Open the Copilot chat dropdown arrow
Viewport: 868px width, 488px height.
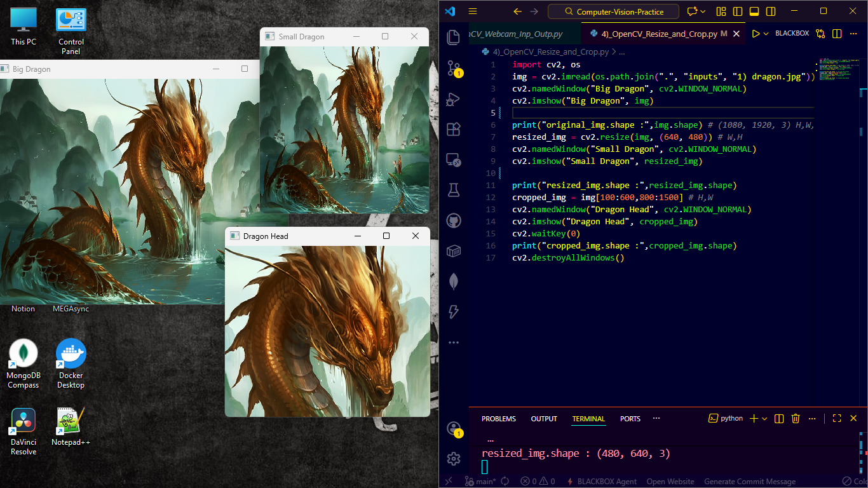click(703, 11)
